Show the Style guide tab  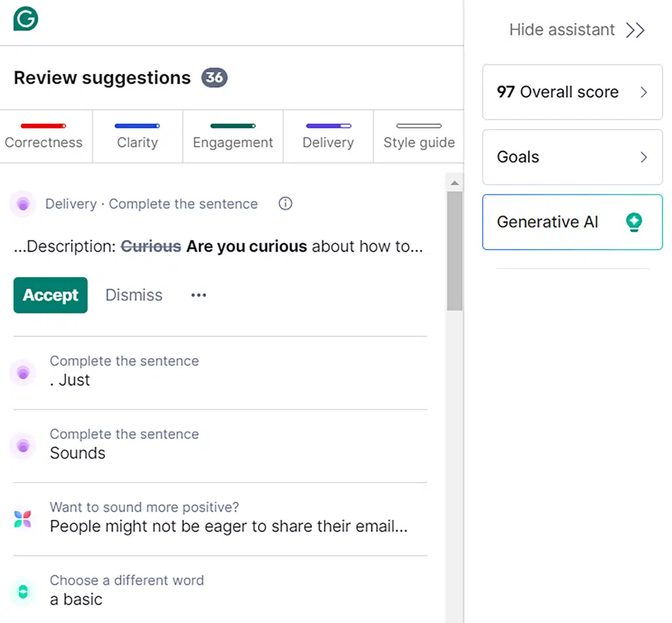419,142
